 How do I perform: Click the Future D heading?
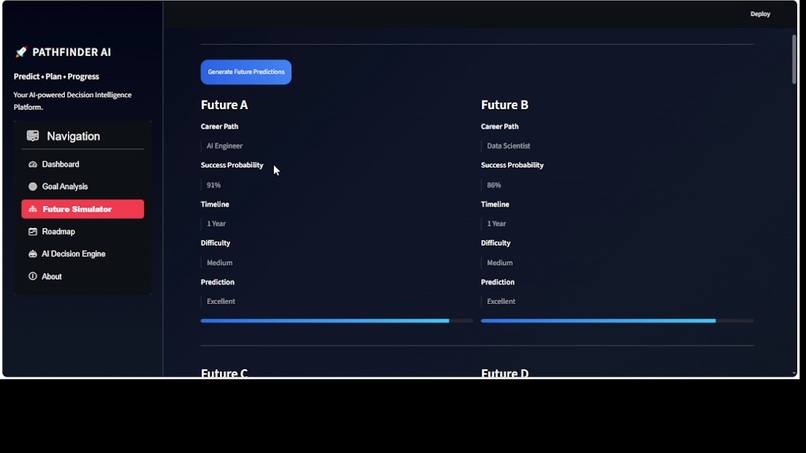(504, 373)
